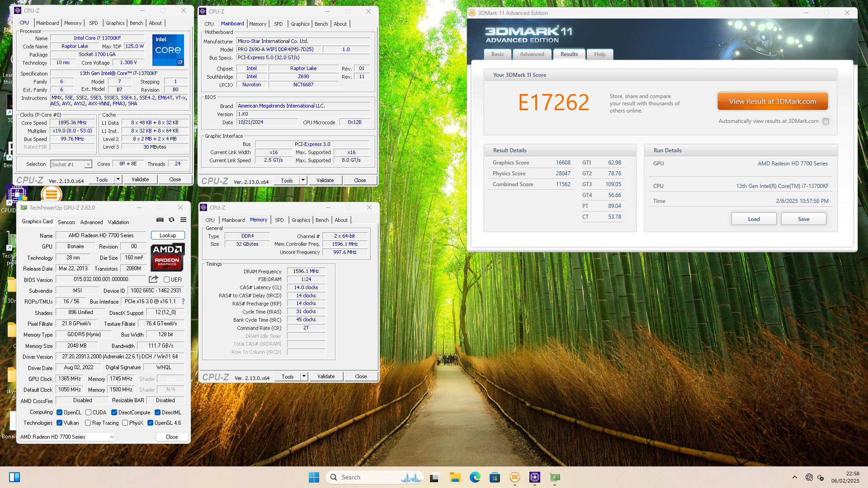868x488 pixels.
Task: Click the Driver Version field in GPU-Z
Action: pos(120,357)
